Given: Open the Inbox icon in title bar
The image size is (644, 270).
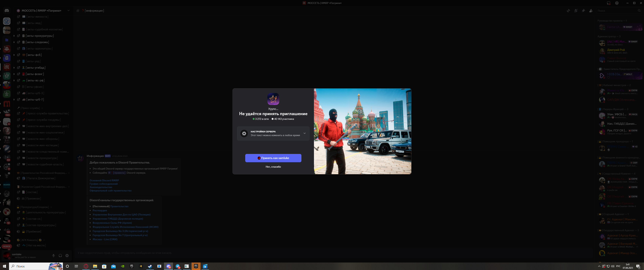Looking at the screenshot, I should pyautogui.click(x=608, y=3).
